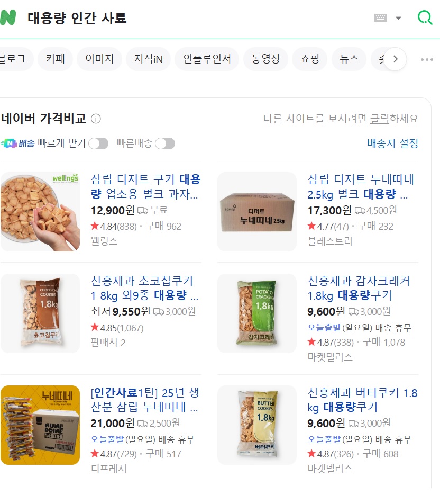Open the on-screen keyboard icon

(380, 17)
